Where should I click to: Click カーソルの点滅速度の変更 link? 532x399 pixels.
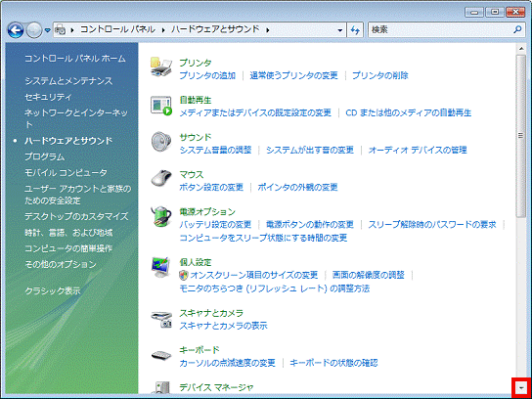[227, 363]
